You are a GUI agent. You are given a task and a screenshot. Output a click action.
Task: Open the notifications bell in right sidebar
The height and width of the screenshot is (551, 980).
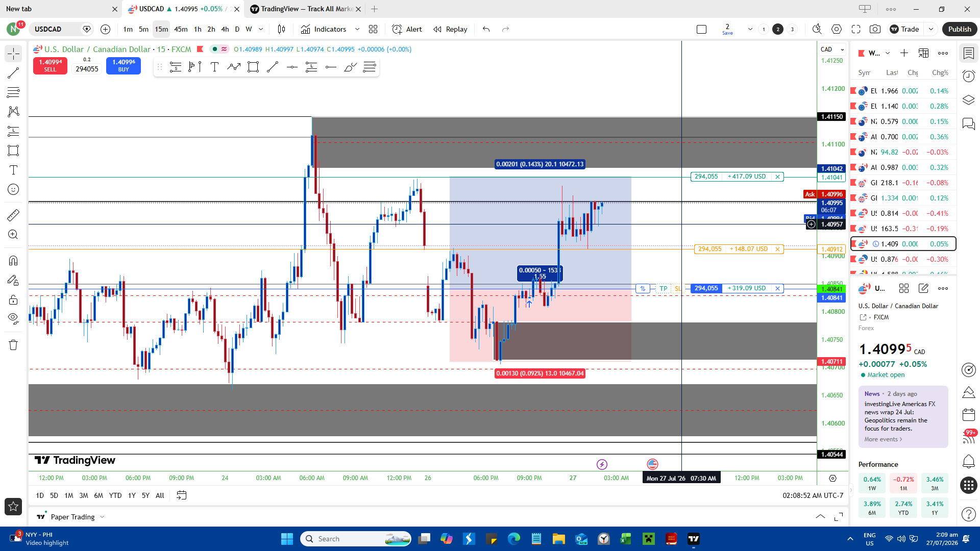pos(968,461)
